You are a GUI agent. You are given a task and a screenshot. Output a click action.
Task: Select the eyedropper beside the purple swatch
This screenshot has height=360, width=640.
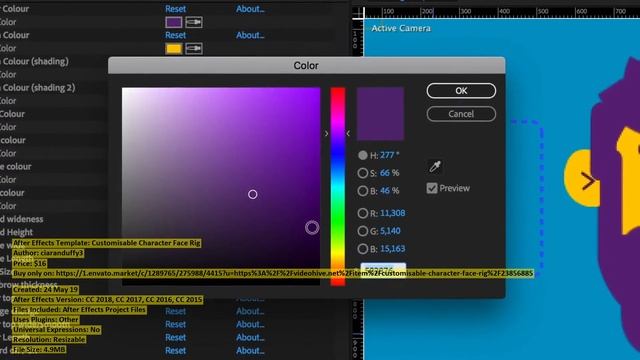click(194, 22)
